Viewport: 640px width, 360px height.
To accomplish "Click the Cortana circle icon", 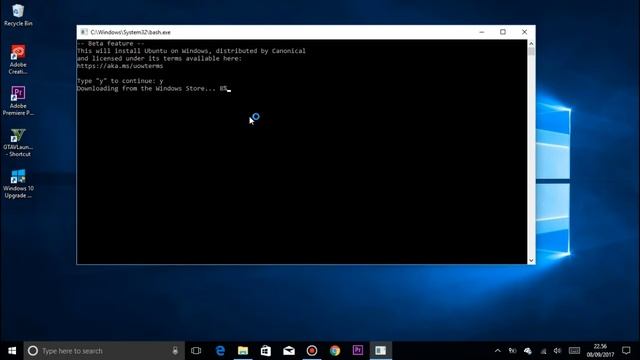I will [x=33, y=351].
